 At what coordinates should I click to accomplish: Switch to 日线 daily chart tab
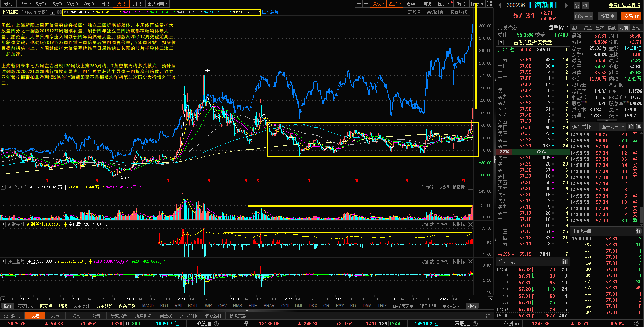105,4
